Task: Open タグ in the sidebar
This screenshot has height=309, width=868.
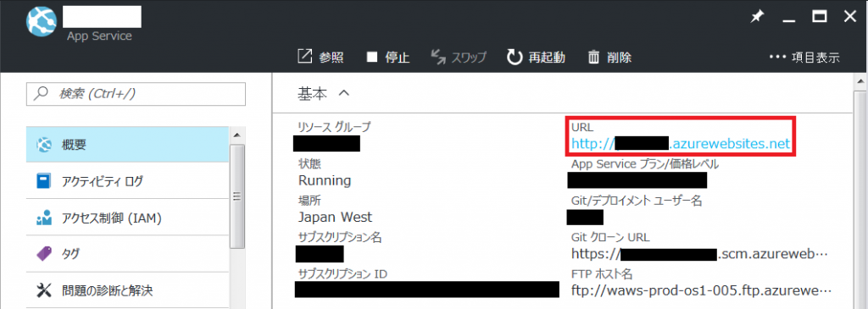Action: point(127,254)
